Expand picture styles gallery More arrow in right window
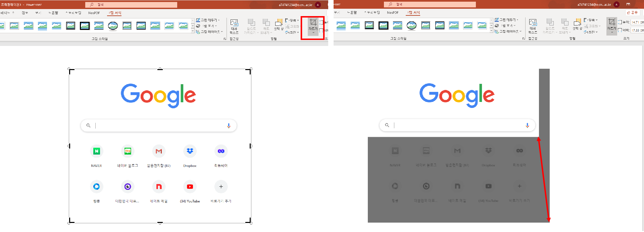644x232 pixels. (x=491, y=31)
